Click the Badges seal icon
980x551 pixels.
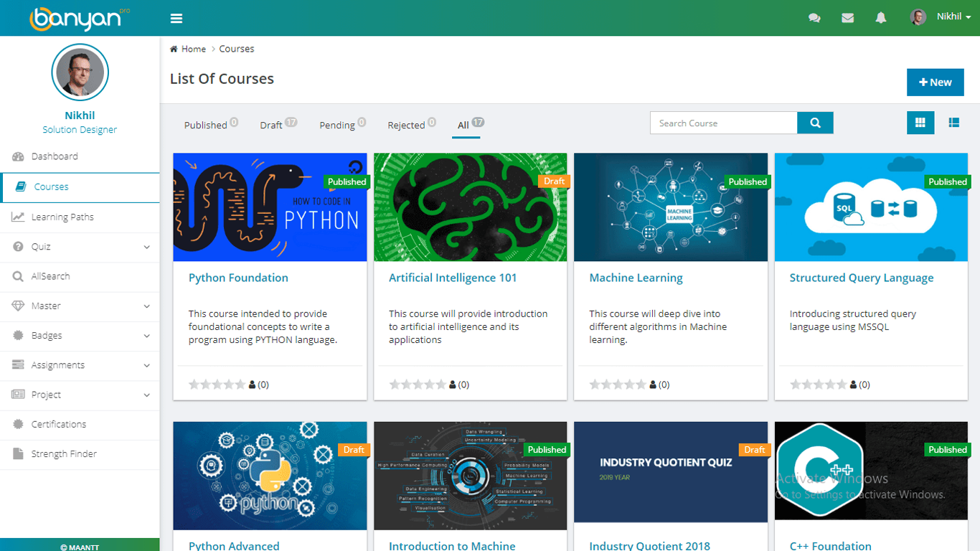18,335
